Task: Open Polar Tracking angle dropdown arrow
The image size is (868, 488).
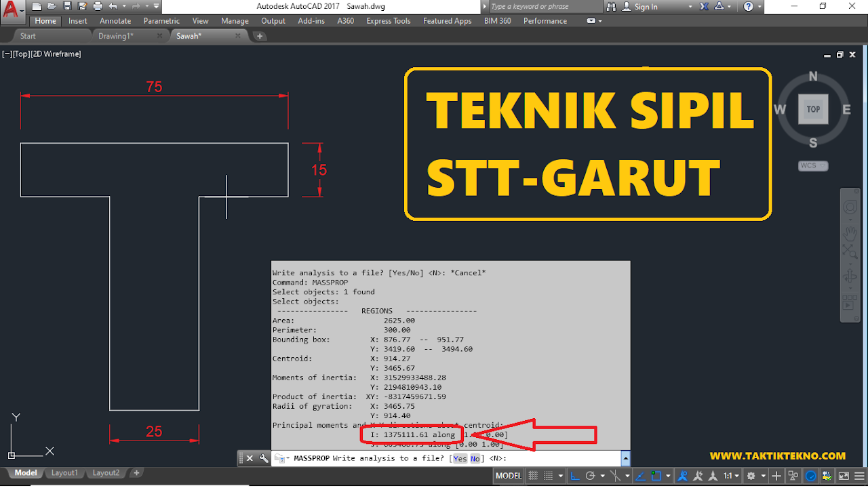Action: 603,476
